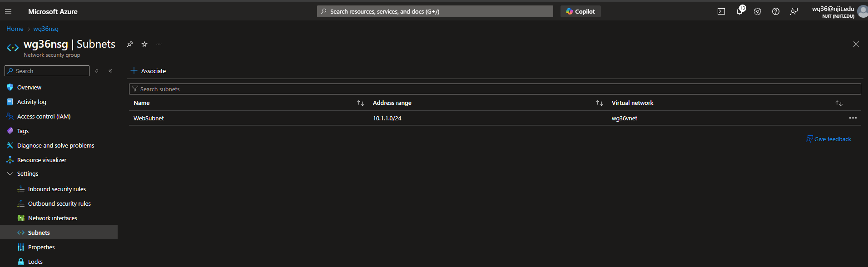Pin the wg36nsg blade

pyautogui.click(x=130, y=44)
